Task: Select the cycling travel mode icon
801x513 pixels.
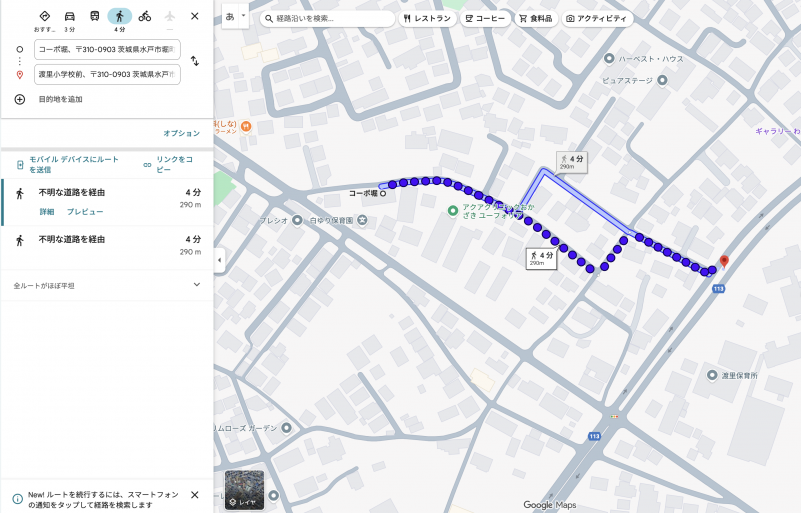Action: click(145, 17)
